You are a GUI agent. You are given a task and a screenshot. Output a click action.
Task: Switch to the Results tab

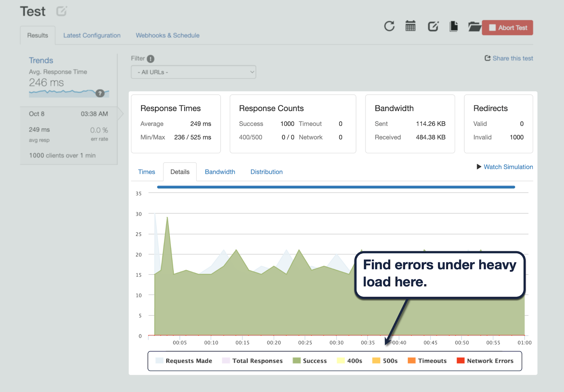38,35
